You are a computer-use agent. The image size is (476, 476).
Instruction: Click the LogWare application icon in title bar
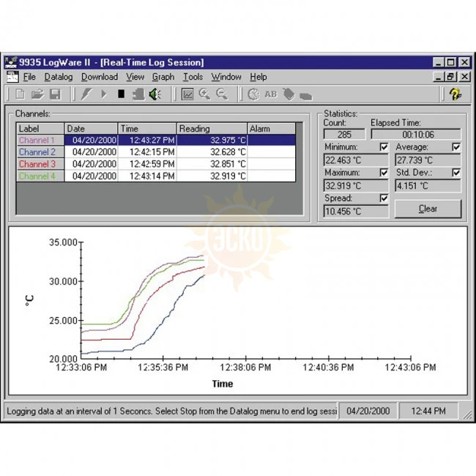click(11, 62)
